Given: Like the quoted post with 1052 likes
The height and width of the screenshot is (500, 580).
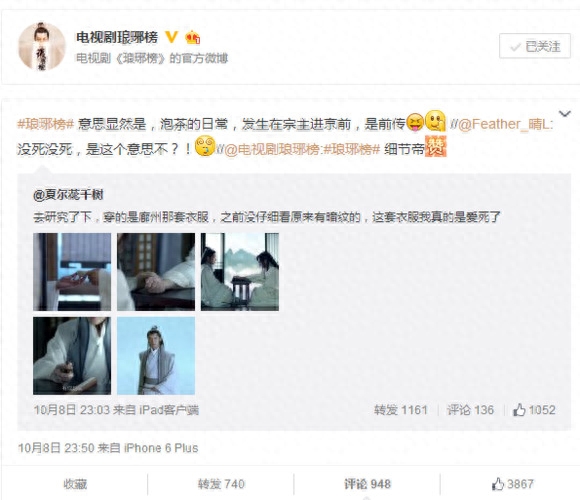Looking at the screenshot, I should point(534,410).
